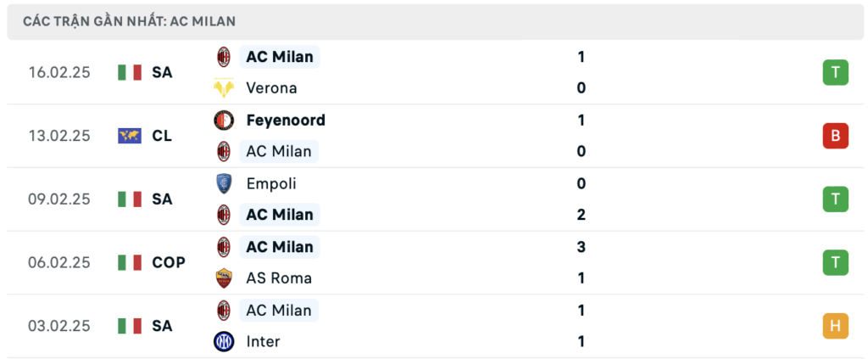Open the Inter team link
This screenshot has width=868, height=359.
[263, 341]
